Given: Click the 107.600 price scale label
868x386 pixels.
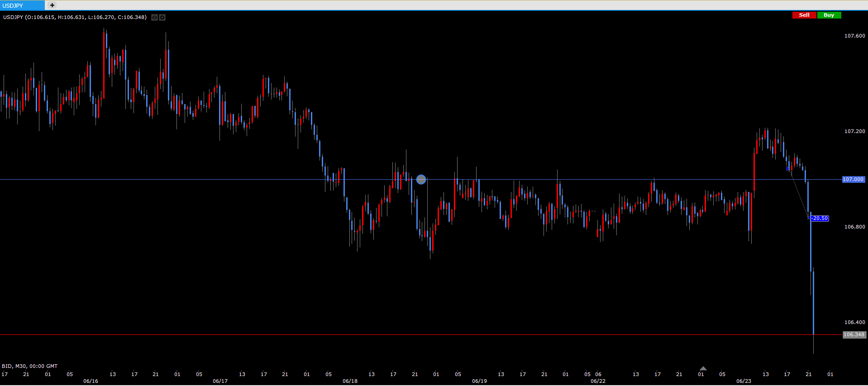Looking at the screenshot, I should [854, 36].
